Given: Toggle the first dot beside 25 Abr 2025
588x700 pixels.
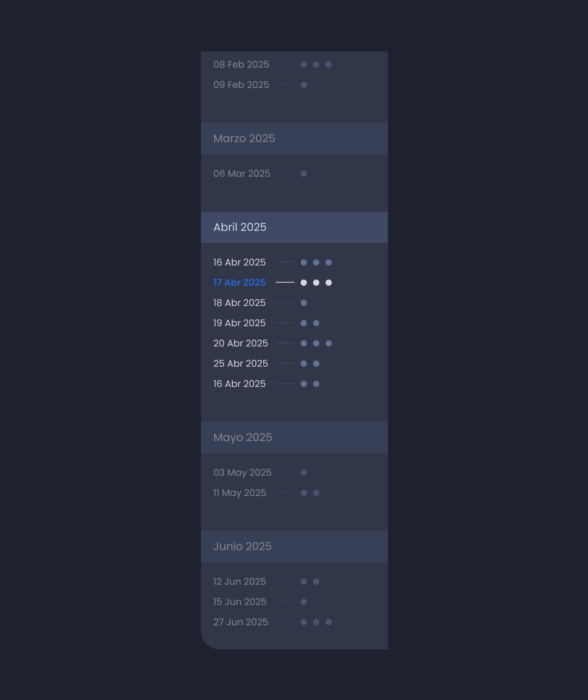Looking at the screenshot, I should point(304,363).
